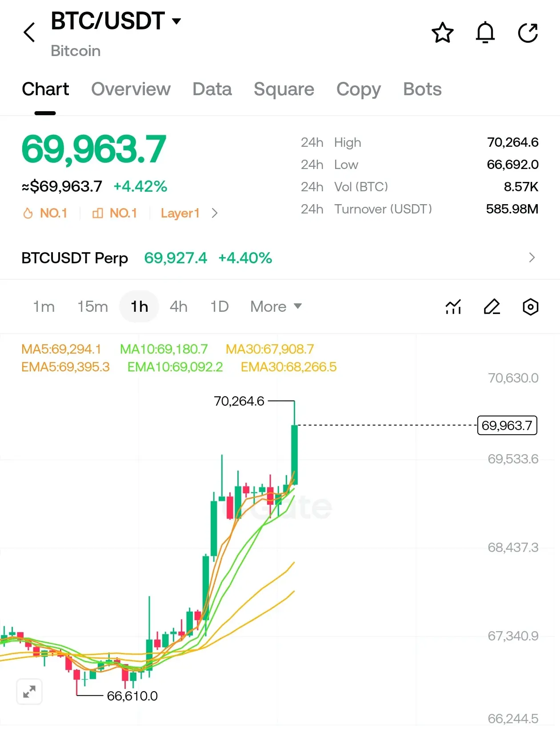The height and width of the screenshot is (729, 560).
Task: Open price alert bell
Action: pos(485,32)
